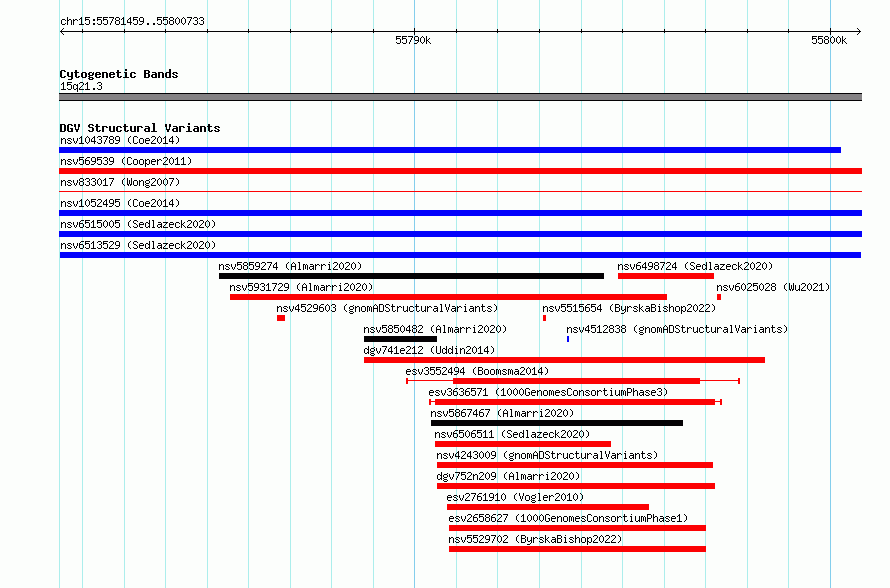Screen dimensions: 890x588
Task: Open the nsv569539 (Cooper2011) label
Action: pyautogui.click(x=126, y=161)
